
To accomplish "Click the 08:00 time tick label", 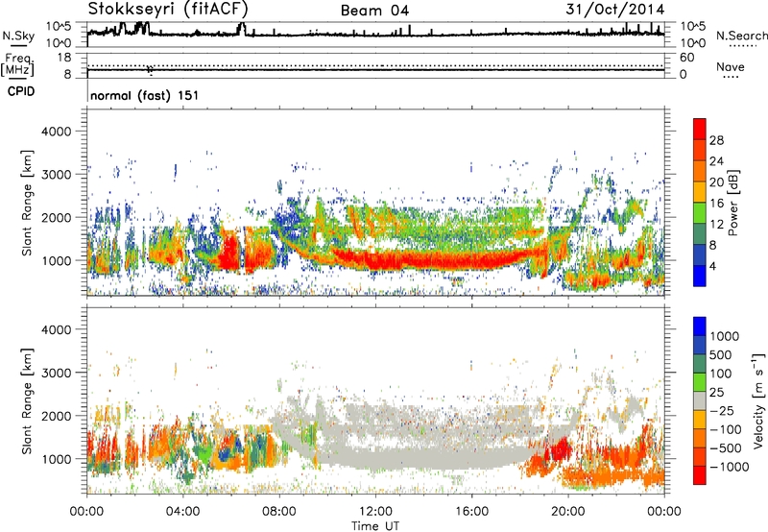I will (279, 512).
